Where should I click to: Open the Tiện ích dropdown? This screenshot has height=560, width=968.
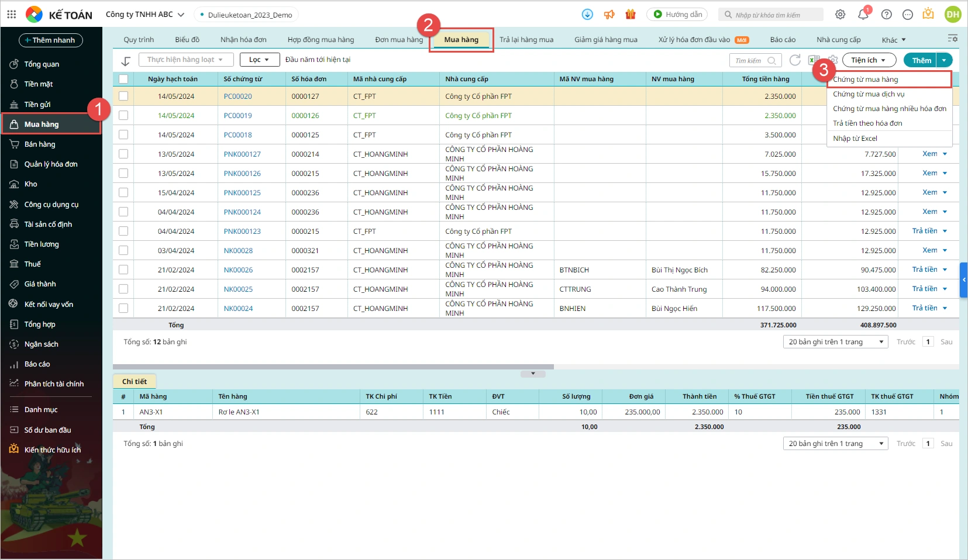pyautogui.click(x=869, y=60)
